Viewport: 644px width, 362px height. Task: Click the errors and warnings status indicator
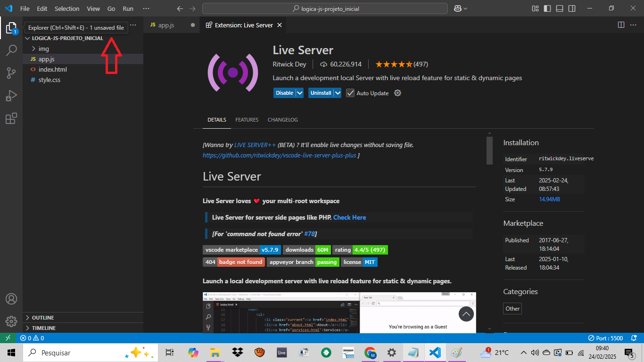[x=32, y=338]
